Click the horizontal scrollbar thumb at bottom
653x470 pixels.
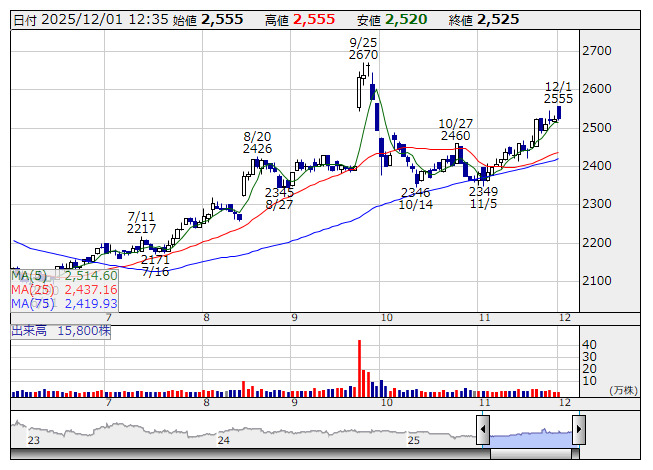click(x=531, y=454)
